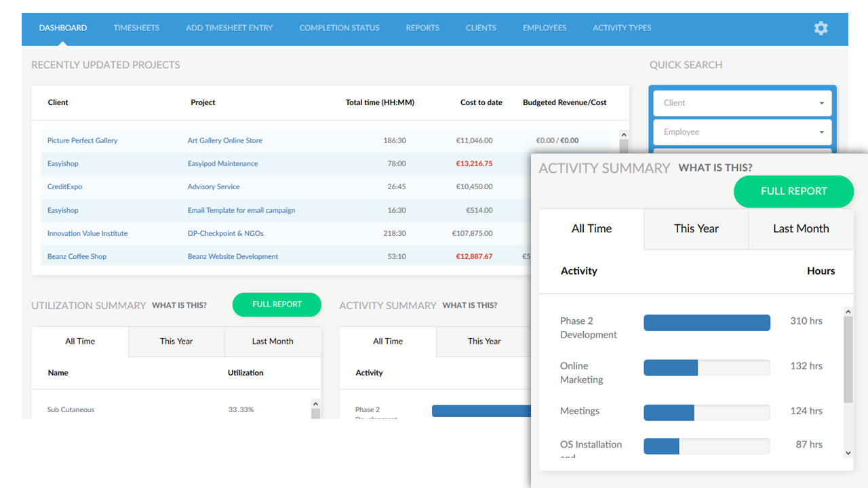Select This Year tab in Activity popup
Viewport: 868px width, 488px height.
coord(696,229)
